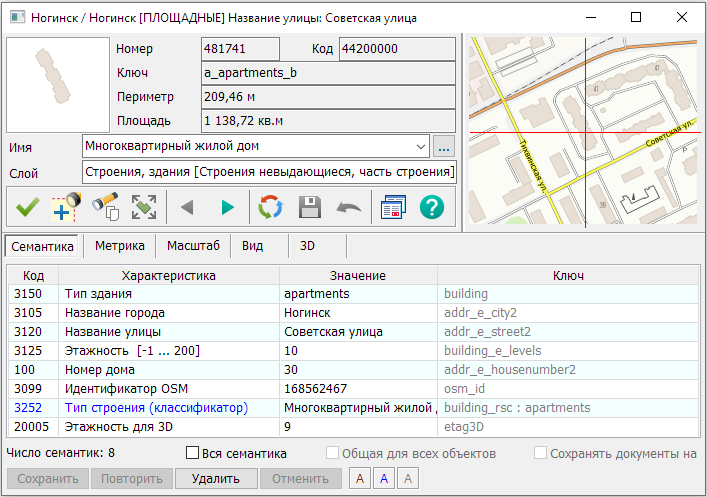Click the red letter A color button

(x=360, y=479)
